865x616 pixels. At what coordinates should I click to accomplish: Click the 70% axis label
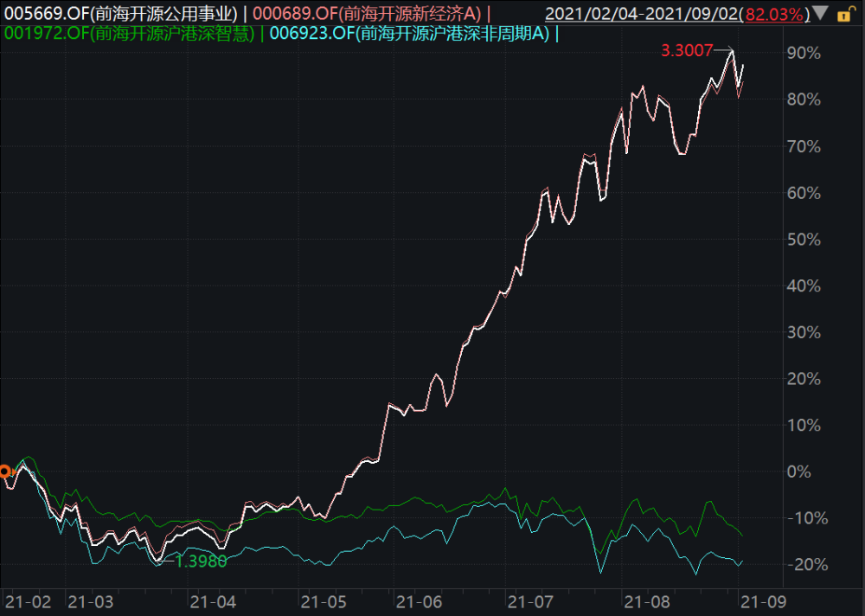point(804,147)
